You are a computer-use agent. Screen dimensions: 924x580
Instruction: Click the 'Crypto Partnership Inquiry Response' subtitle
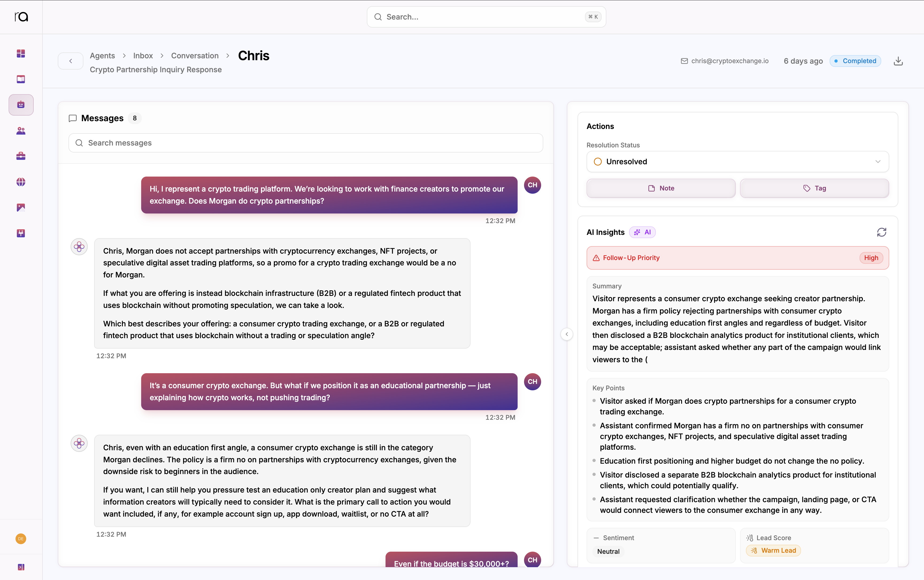(x=156, y=70)
